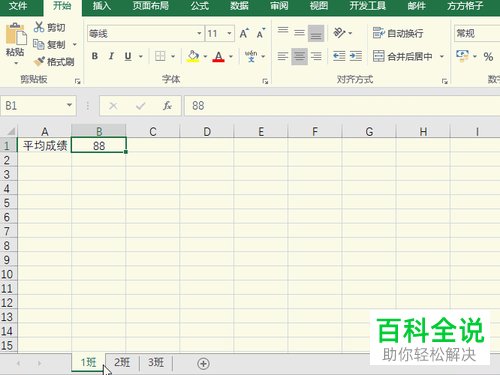The image size is (500, 375).
Task: Toggle italic formatting
Action: click(x=111, y=56)
